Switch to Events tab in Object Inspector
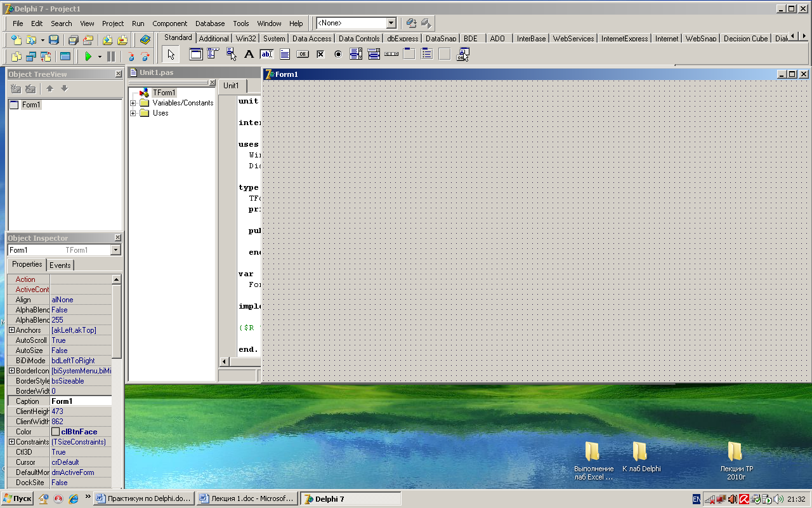Image resolution: width=812 pixels, height=508 pixels. [60, 265]
